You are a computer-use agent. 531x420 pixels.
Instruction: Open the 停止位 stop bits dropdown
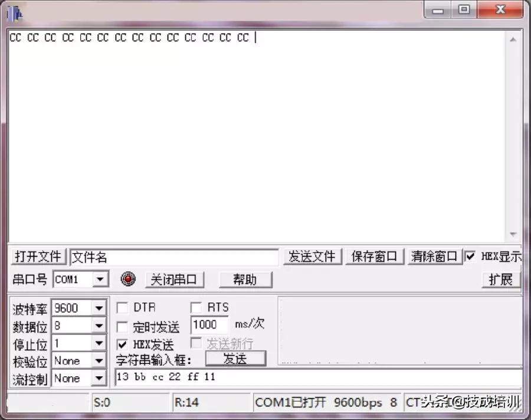(x=98, y=343)
